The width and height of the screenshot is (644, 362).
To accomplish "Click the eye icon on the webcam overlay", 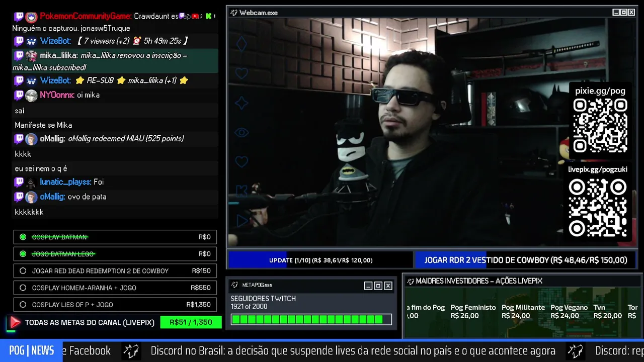I will [242, 133].
